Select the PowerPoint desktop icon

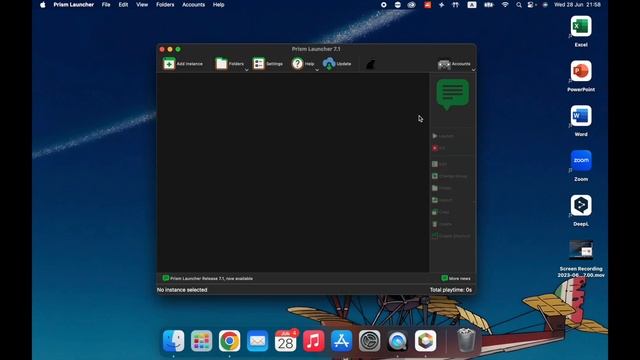581,71
